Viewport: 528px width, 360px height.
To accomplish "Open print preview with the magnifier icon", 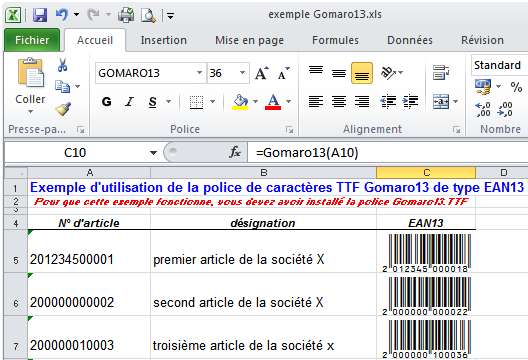I will (x=148, y=15).
